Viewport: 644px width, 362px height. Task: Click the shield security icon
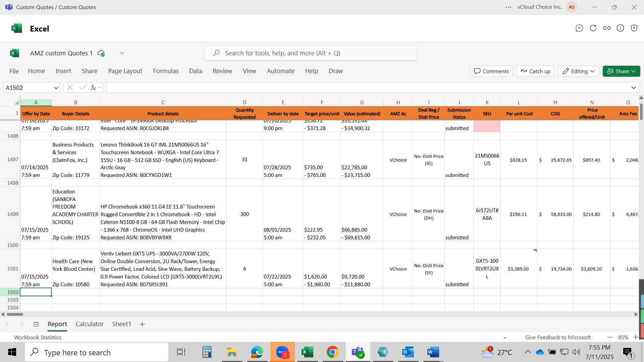[634, 28]
